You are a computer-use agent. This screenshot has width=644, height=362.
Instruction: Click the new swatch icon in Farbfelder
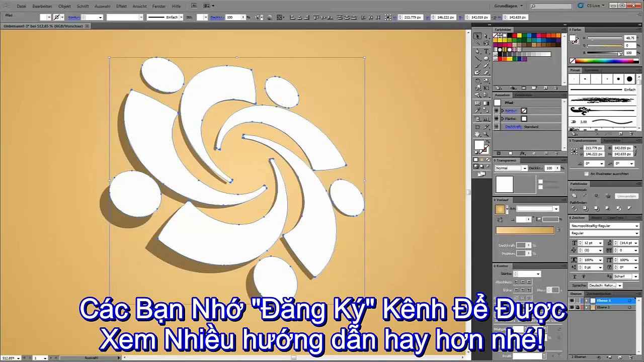[546, 88]
